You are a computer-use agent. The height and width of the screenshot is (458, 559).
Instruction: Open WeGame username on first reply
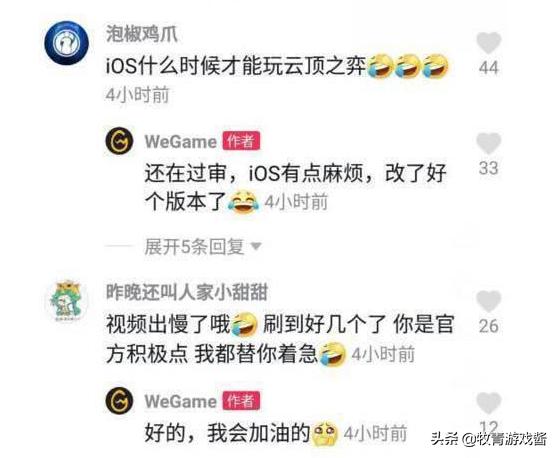[181, 142]
